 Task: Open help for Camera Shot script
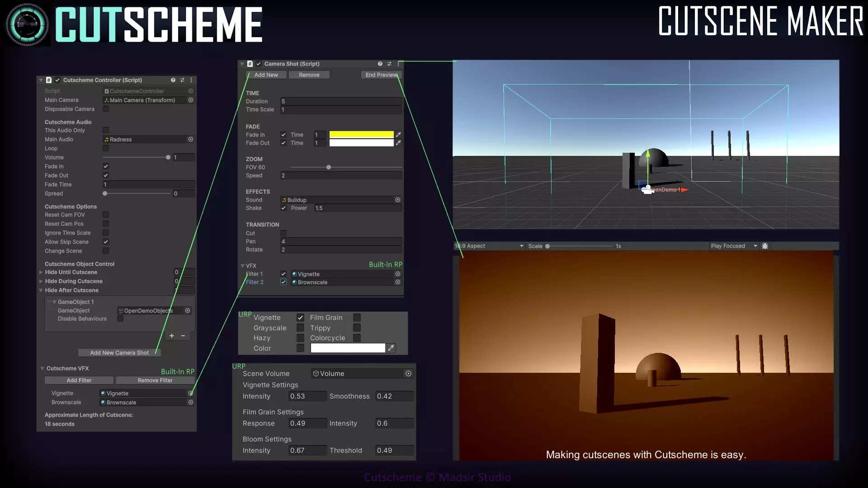coord(380,64)
